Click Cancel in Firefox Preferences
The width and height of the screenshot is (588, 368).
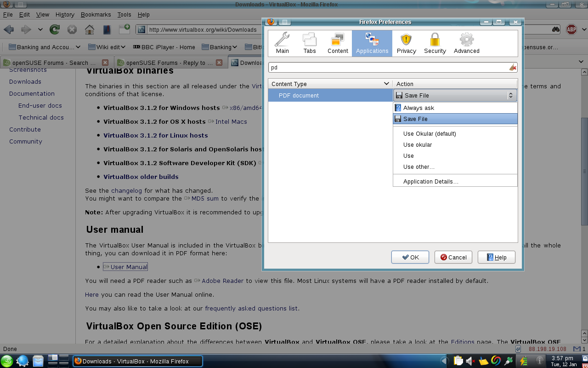pos(453,257)
